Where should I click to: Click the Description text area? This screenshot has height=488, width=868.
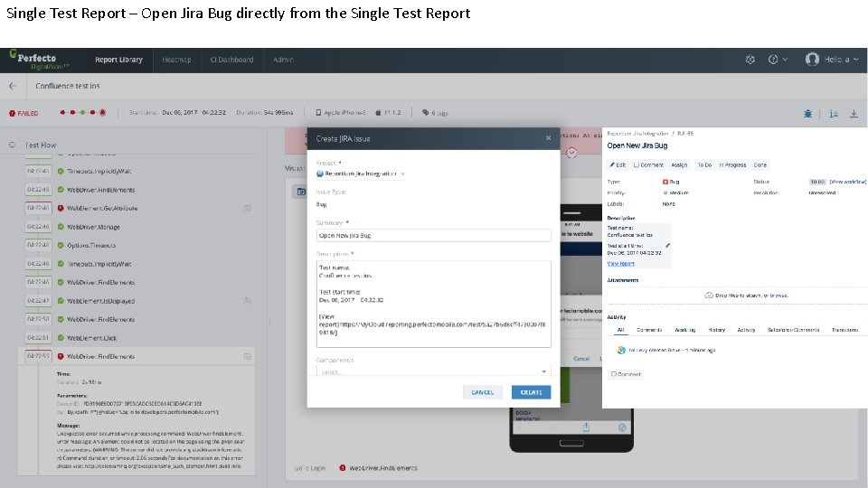(433, 305)
